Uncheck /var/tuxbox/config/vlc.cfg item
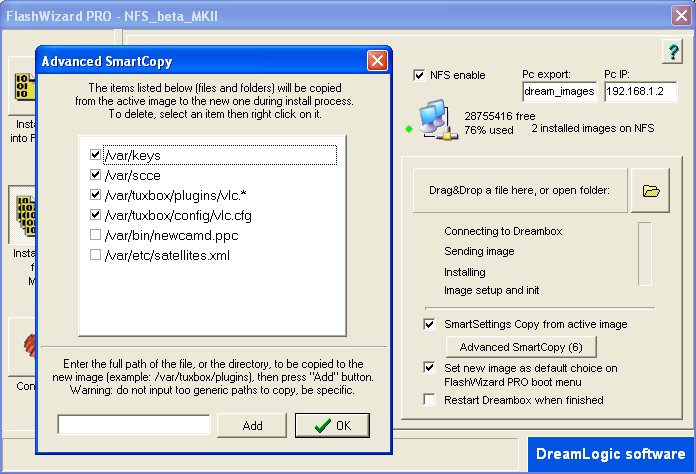696x474 pixels. [x=95, y=215]
